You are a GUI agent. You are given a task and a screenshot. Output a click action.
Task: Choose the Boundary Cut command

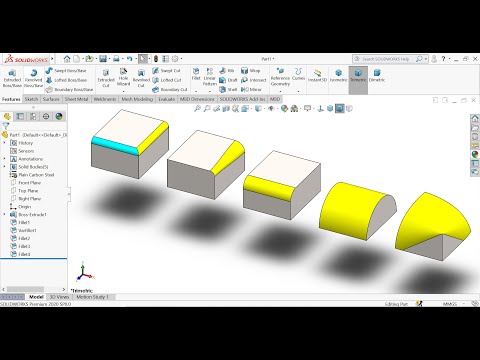coord(169,89)
